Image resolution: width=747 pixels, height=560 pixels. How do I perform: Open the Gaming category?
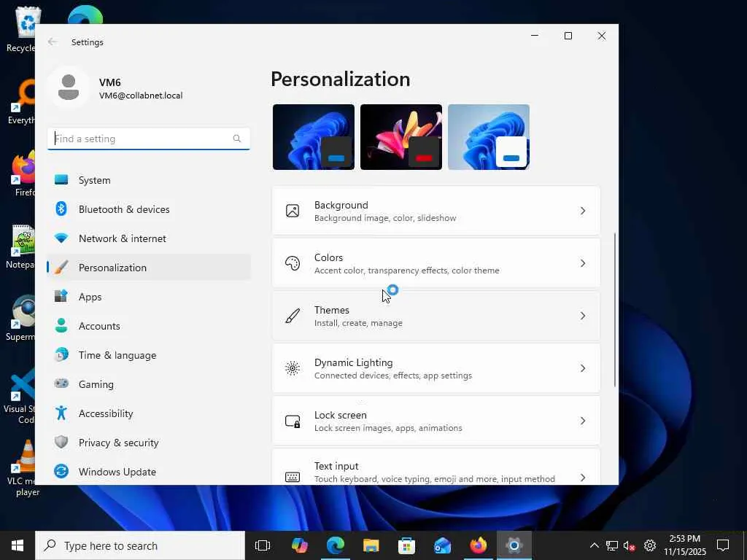149,384
